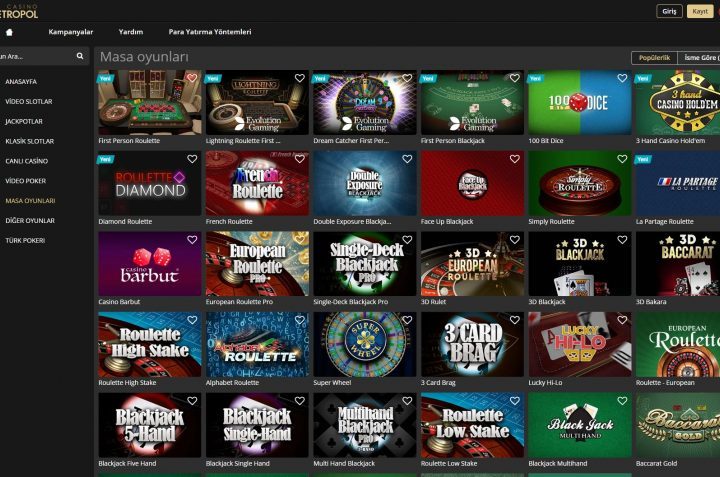
Task: Select VİDEO POKER in sidebar
Action: (26, 181)
